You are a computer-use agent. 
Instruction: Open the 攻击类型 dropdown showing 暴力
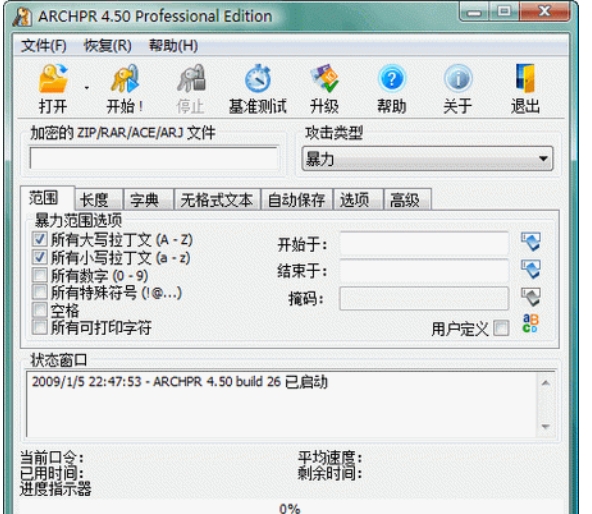coord(427,159)
